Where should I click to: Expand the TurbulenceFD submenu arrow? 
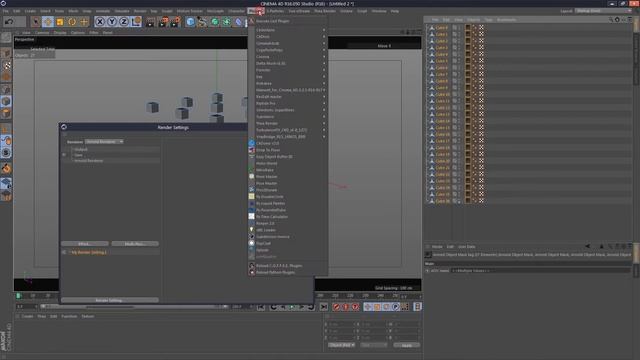pyautogui.click(x=324, y=130)
